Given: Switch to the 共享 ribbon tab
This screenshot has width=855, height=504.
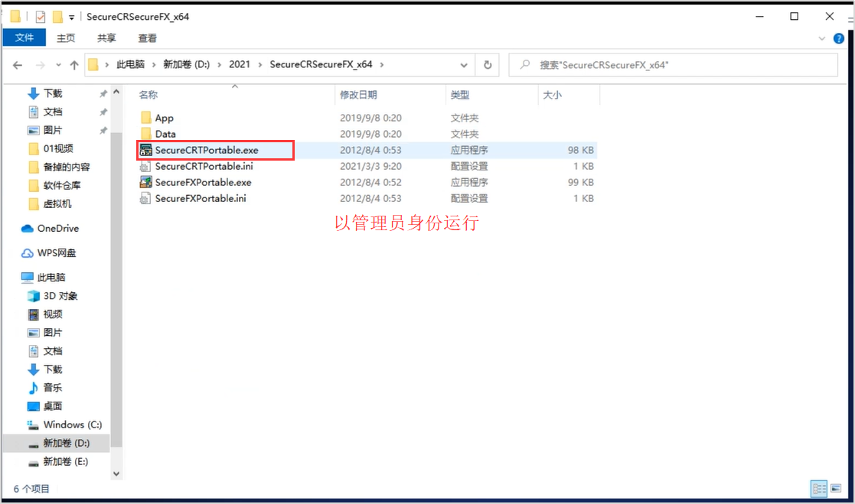Looking at the screenshot, I should click(106, 37).
